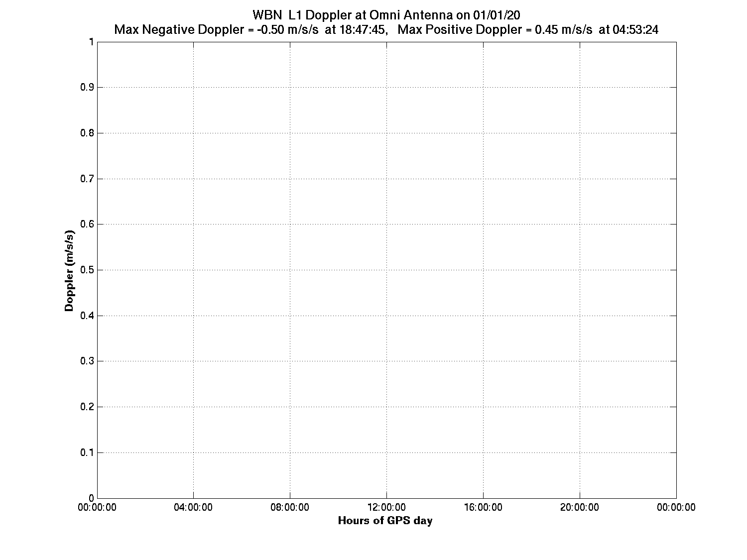Click the 0.9 y-axis tick label
This screenshot has width=747, height=560.
87,88
